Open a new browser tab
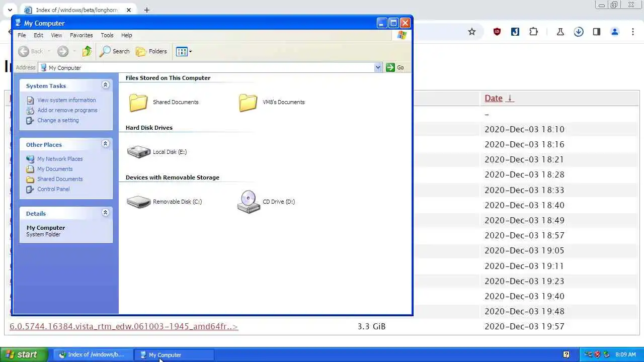 (x=146, y=10)
